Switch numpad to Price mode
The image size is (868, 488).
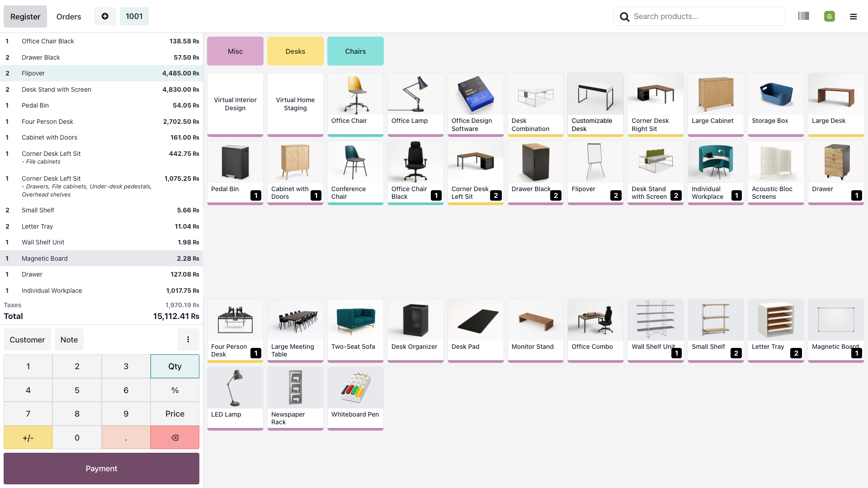[175, 413]
